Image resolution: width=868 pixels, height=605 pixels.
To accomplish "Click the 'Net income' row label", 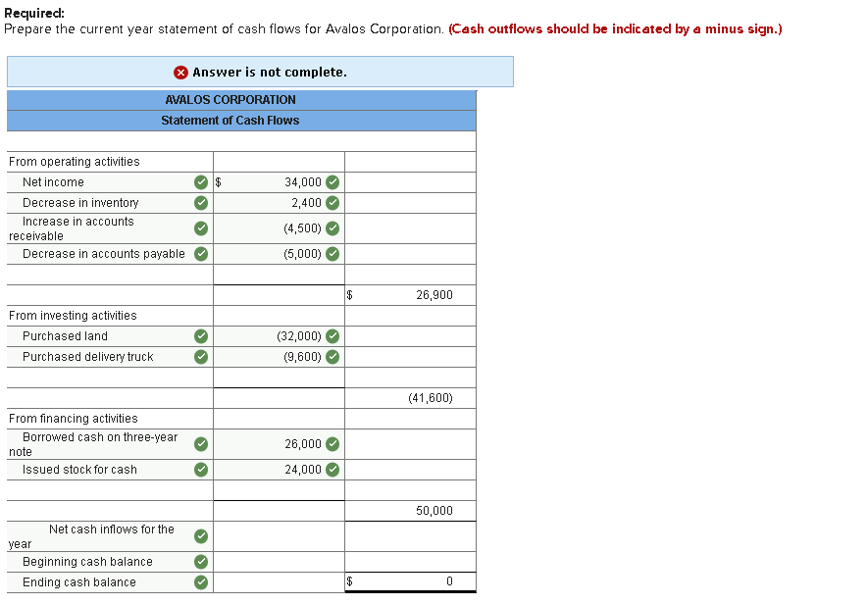I will (53, 182).
